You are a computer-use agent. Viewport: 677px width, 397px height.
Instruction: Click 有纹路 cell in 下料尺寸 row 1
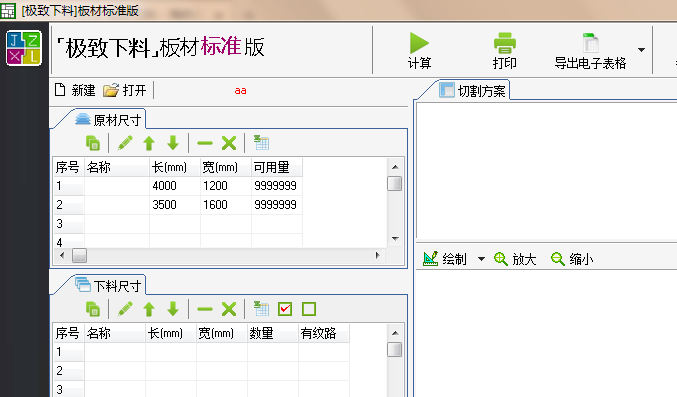coord(323,352)
